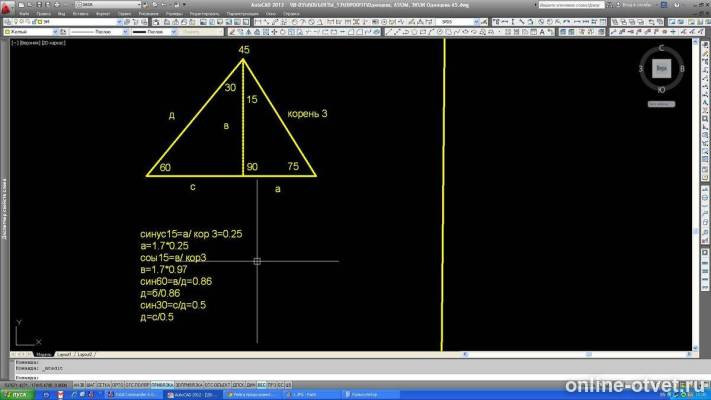Viewport: 711px width, 400px height.
Task: Open the Файл menu
Action: [24, 14]
